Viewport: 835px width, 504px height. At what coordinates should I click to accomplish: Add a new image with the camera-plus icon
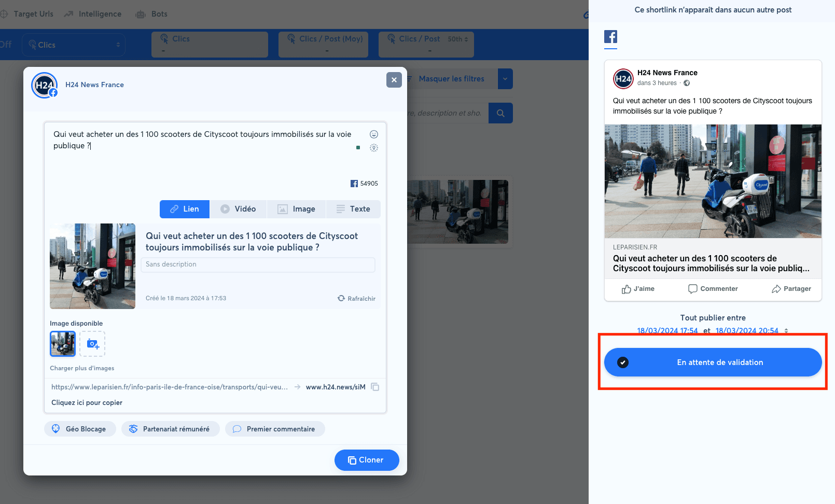(92, 344)
